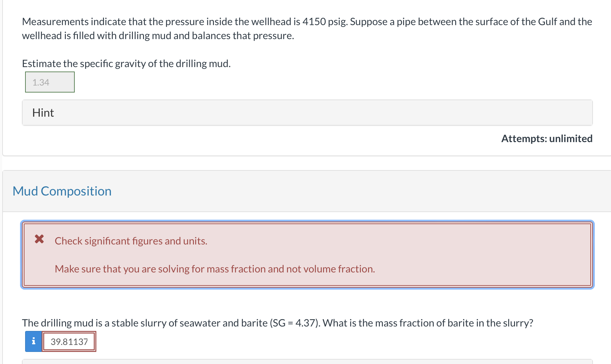Click the word 'Hint' label
611x364 pixels.
coord(43,113)
